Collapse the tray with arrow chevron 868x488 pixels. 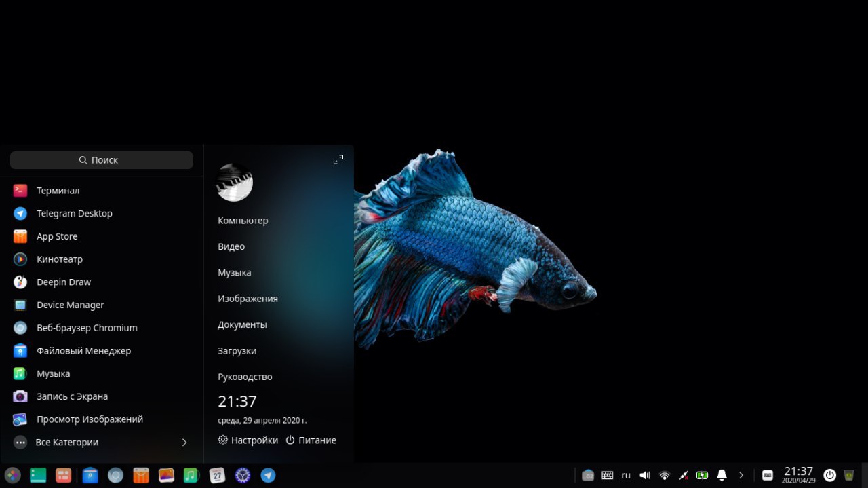click(741, 475)
